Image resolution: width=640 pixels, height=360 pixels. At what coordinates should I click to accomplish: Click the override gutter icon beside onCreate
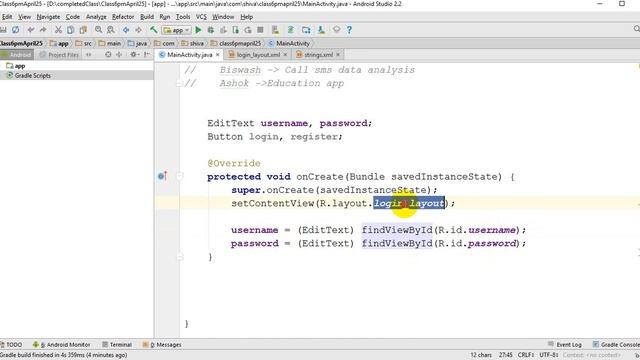tap(162, 176)
